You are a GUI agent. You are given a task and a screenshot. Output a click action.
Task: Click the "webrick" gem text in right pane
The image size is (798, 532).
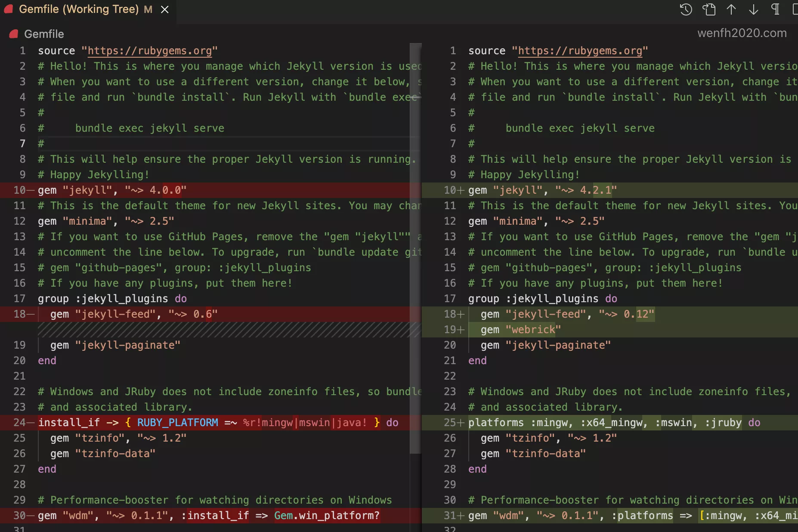coord(533,330)
